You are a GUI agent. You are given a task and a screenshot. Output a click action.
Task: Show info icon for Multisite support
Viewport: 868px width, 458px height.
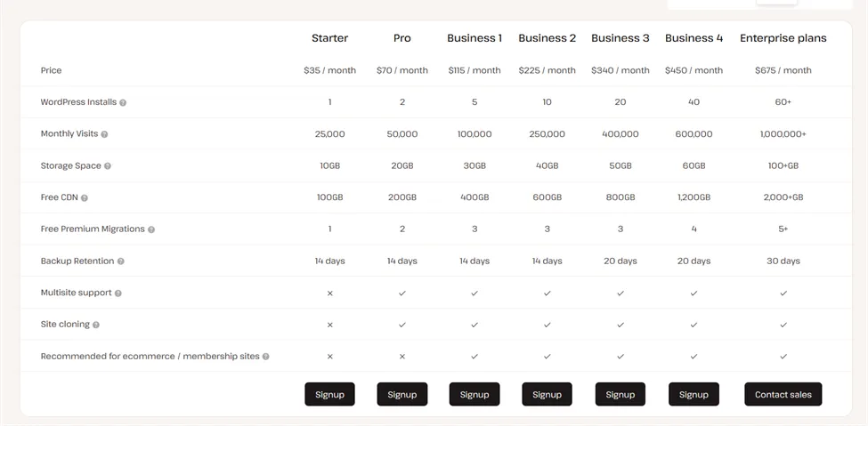pyautogui.click(x=118, y=293)
